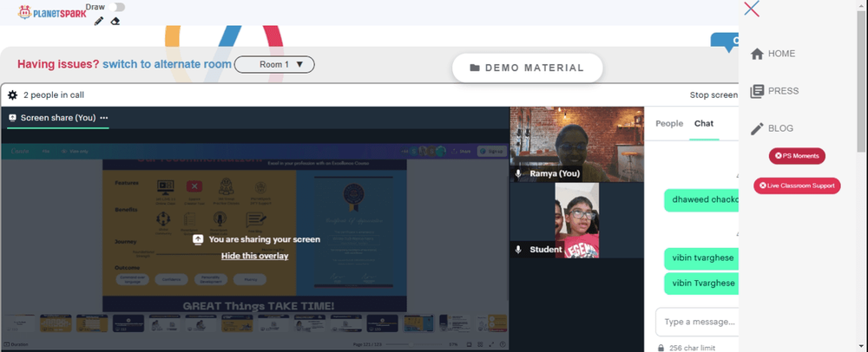Click the fullscreen icon in shared Canva footer

[491, 344]
